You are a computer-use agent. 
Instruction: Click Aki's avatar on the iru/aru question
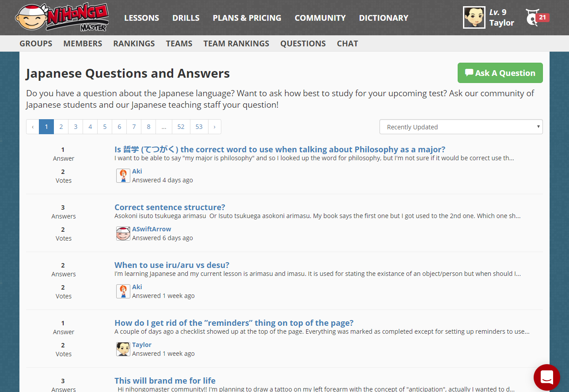pyautogui.click(x=123, y=291)
